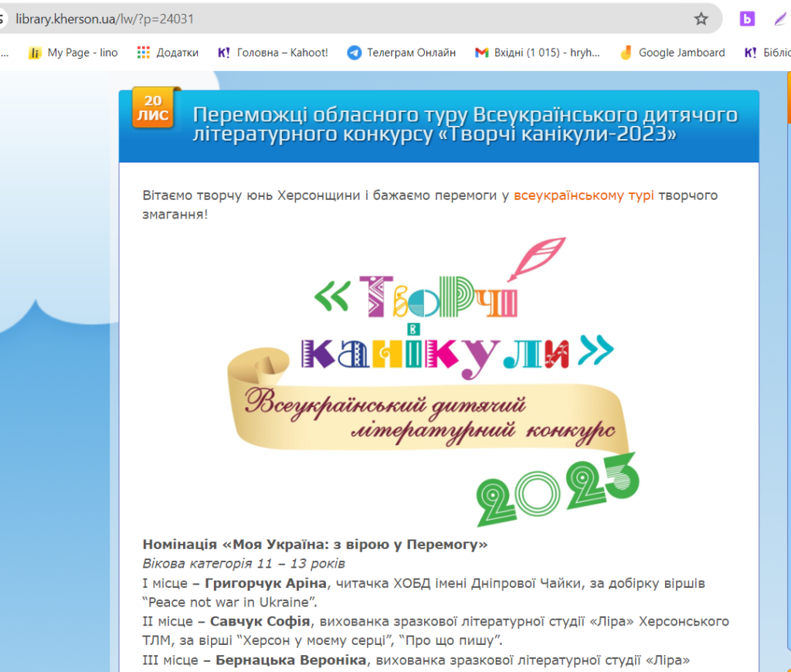
Task: Open the Бібліо Kahoot bookmark at the bar's right end
Action: coord(767,53)
